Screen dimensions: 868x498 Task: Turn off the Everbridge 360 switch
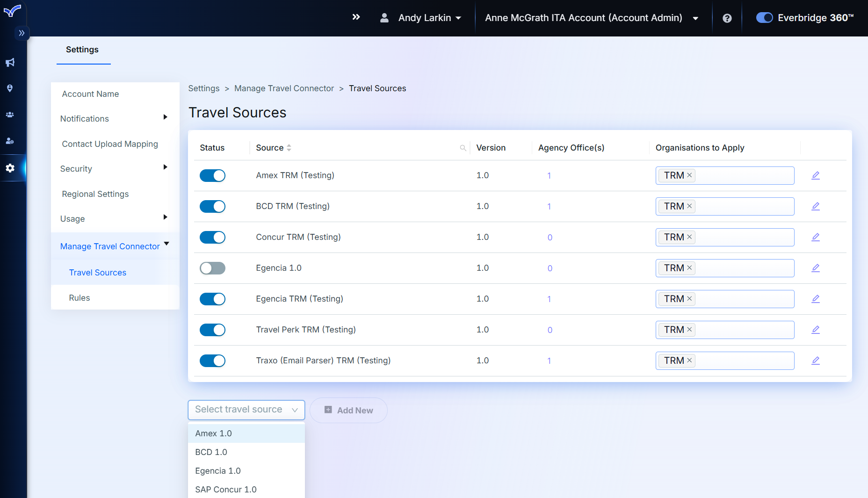764,18
